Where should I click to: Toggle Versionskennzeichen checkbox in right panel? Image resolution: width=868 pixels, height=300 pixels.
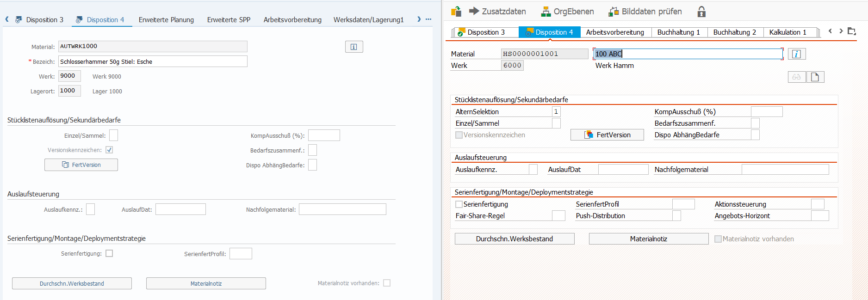459,135
